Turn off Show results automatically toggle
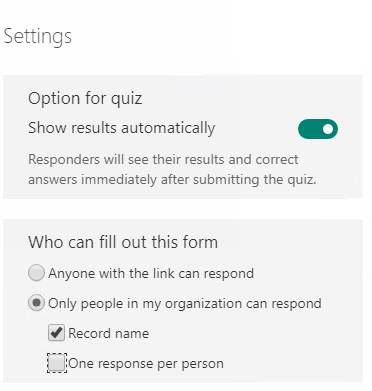The height and width of the screenshot is (391, 372). 318,129
